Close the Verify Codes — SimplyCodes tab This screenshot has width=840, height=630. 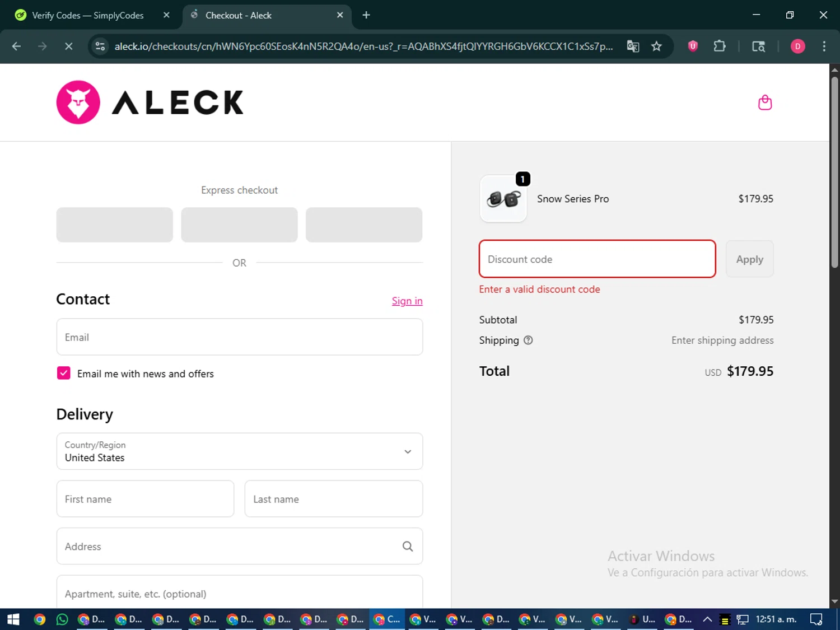166,15
